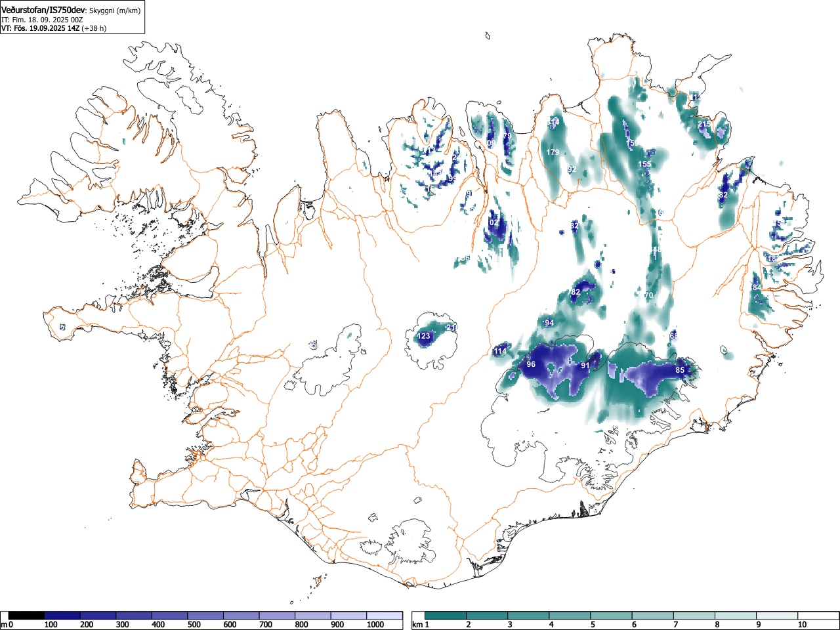Click the '155' visibility value on the map
The height and width of the screenshot is (630, 840).
click(645, 164)
